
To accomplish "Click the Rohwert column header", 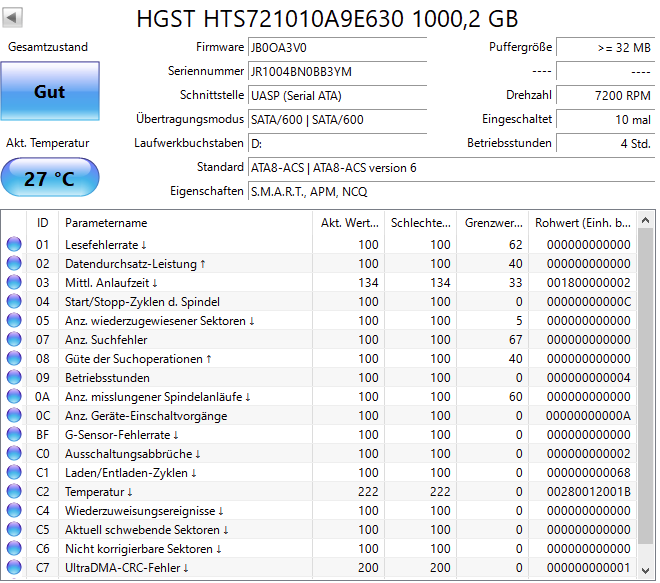I will pyautogui.click(x=583, y=223).
